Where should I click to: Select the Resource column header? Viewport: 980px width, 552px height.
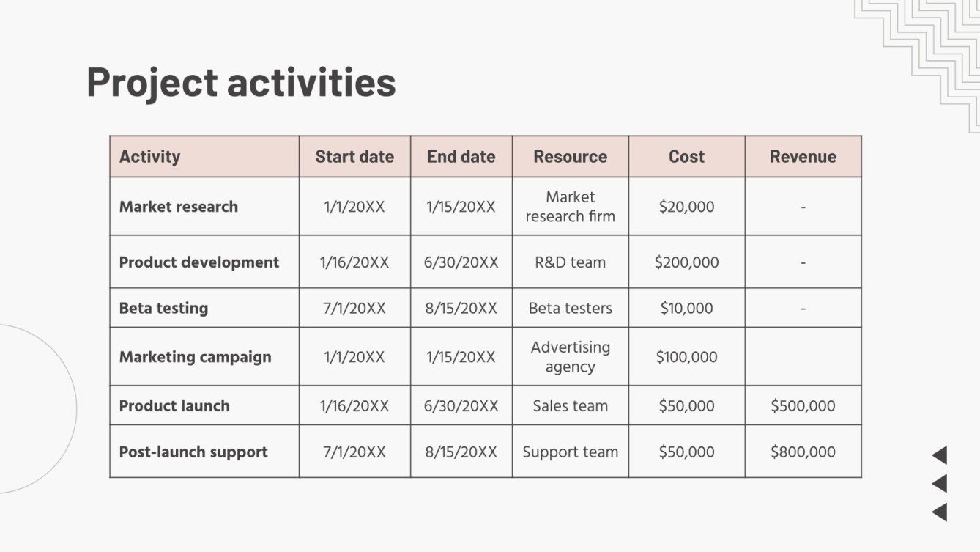570,156
